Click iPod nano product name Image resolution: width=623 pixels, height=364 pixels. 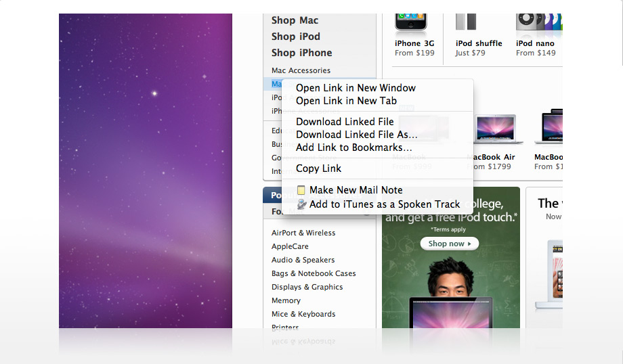pos(535,44)
